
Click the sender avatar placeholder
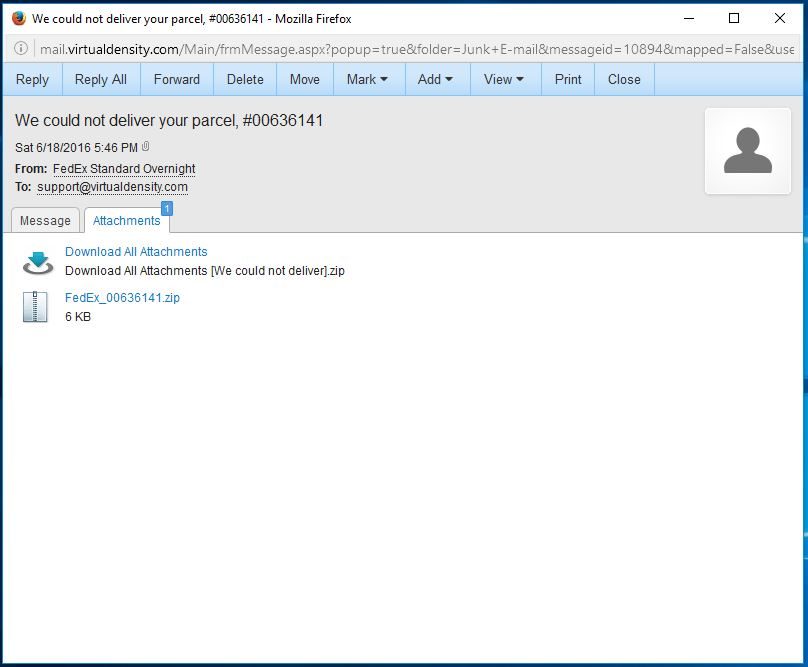[748, 151]
